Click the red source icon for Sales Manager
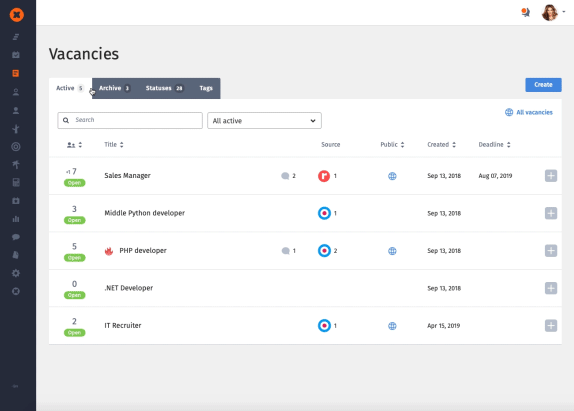574x411 pixels. [x=324, y=176]
